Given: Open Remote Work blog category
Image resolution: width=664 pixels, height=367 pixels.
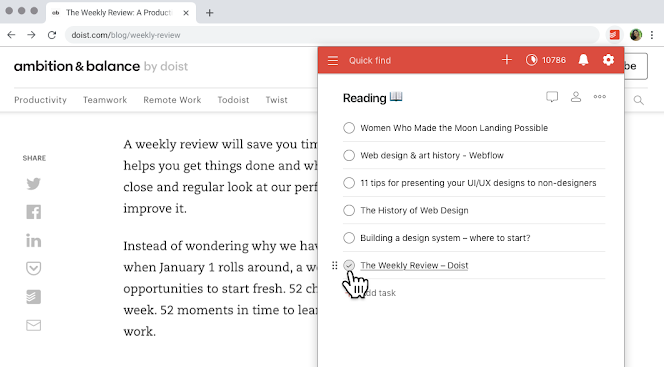Looking at the screenshot, I should [172, 100].
